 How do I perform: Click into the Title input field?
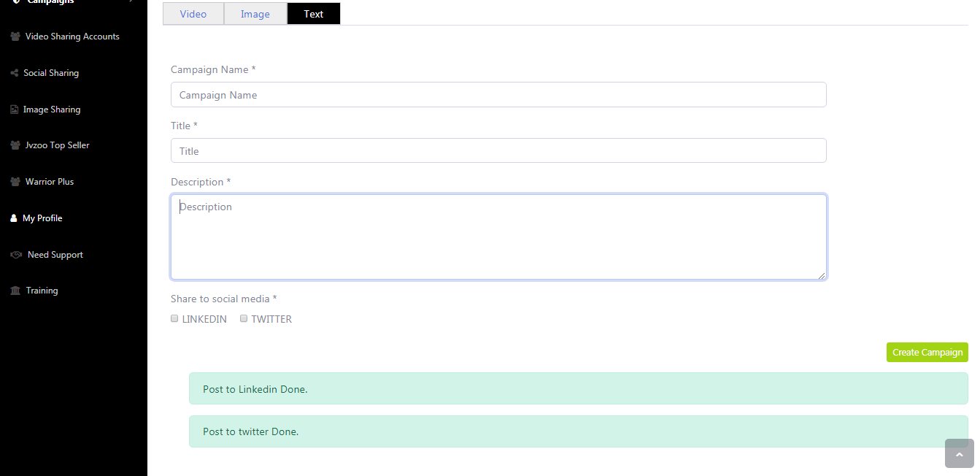(498, 150)
